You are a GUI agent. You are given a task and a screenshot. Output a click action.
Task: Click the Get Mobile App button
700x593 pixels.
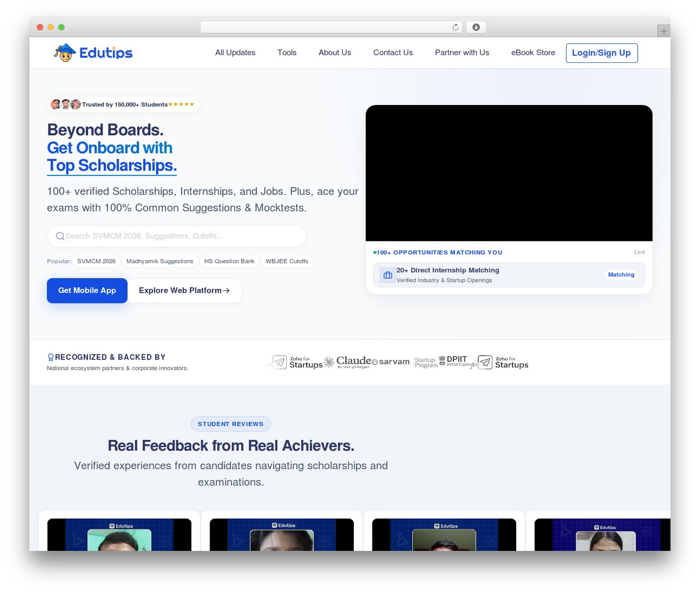87,290
